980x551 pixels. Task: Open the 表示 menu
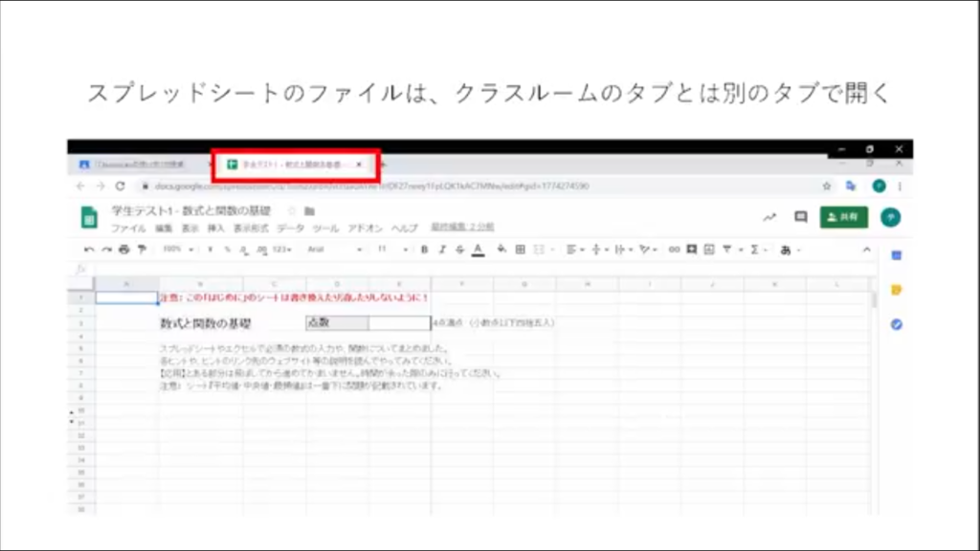(190, 228)
